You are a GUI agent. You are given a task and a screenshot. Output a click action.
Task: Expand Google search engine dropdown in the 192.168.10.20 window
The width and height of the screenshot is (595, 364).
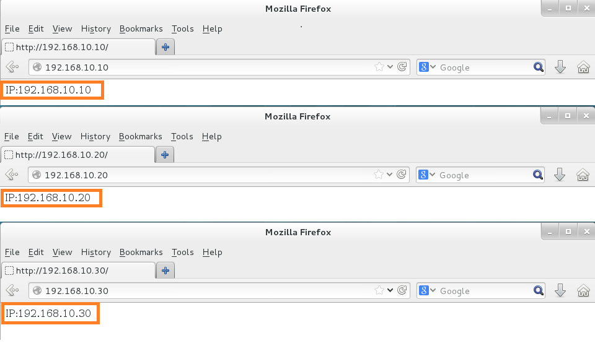(426, 175)
